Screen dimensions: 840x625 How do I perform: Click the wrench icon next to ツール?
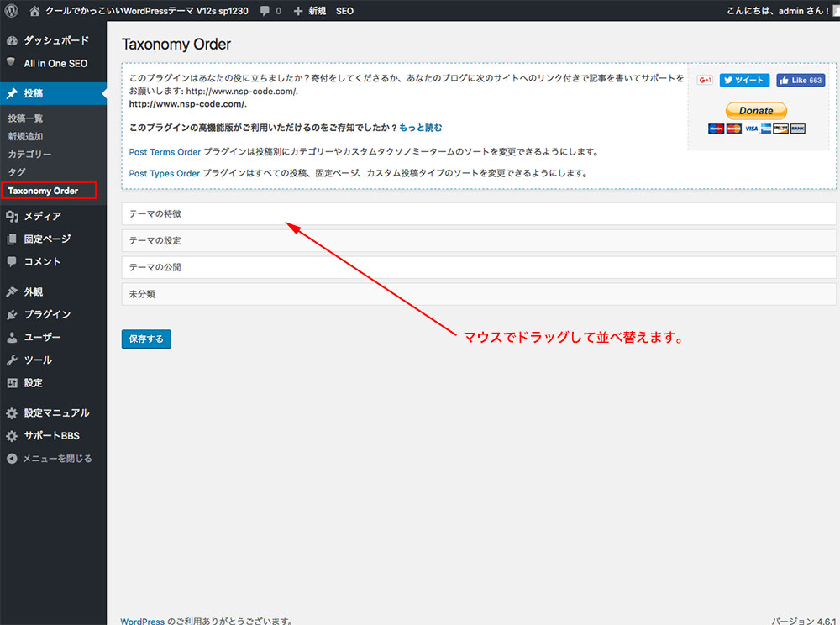(12, 360)
